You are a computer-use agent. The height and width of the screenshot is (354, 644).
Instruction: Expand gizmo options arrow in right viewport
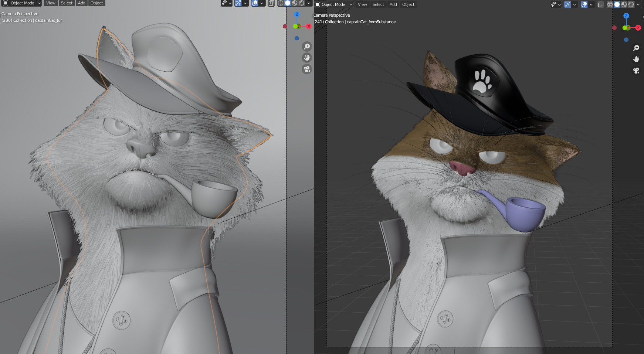click(574, 4)
